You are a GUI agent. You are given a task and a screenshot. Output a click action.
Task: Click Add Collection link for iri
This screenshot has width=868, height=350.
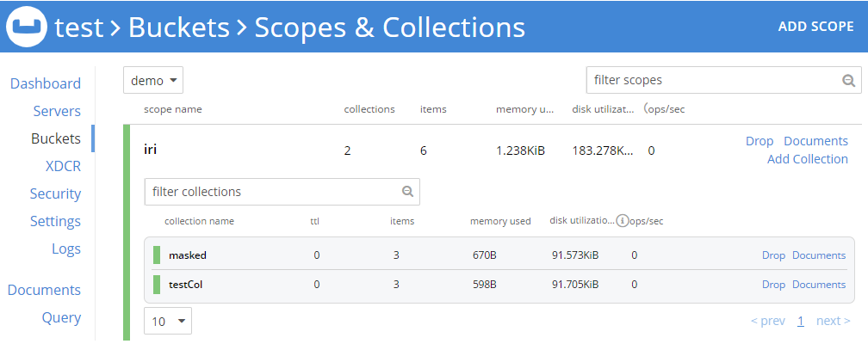[807, 159]
